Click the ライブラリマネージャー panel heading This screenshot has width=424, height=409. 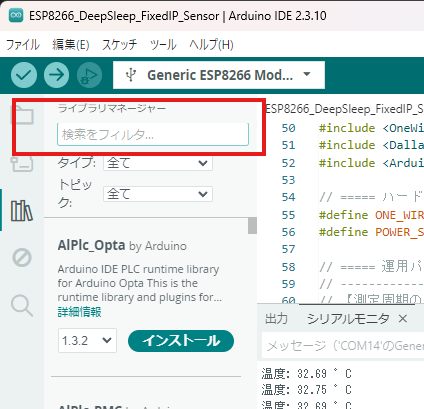click(x=112, y=108)
